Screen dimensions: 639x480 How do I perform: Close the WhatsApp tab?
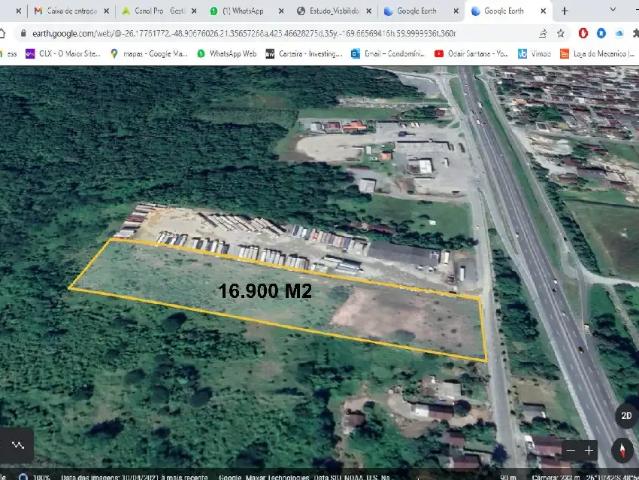281,11
